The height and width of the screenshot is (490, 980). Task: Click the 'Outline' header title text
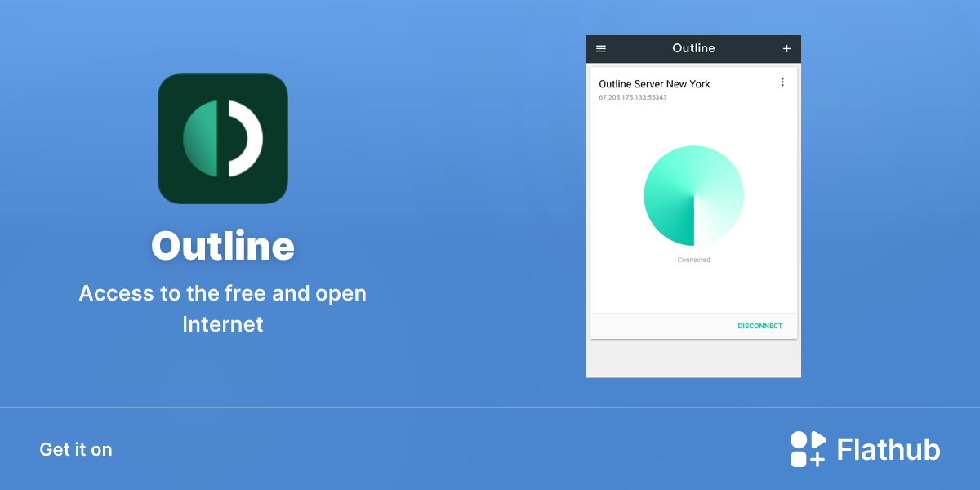click(x=693, y=48)
